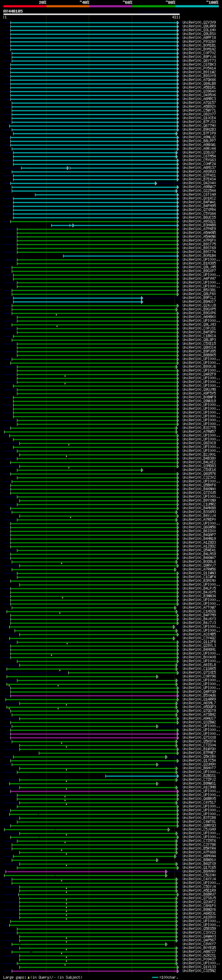Click the =100char. scale legend
The image size is (222, 980).
pyautogui.click(x=165, y=977)
